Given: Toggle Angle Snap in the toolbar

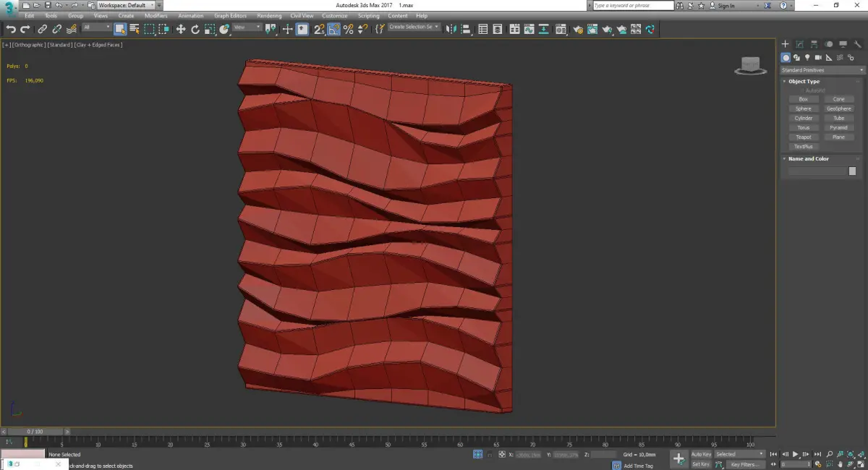Looking at the screenshot, I should coord(333,30).
